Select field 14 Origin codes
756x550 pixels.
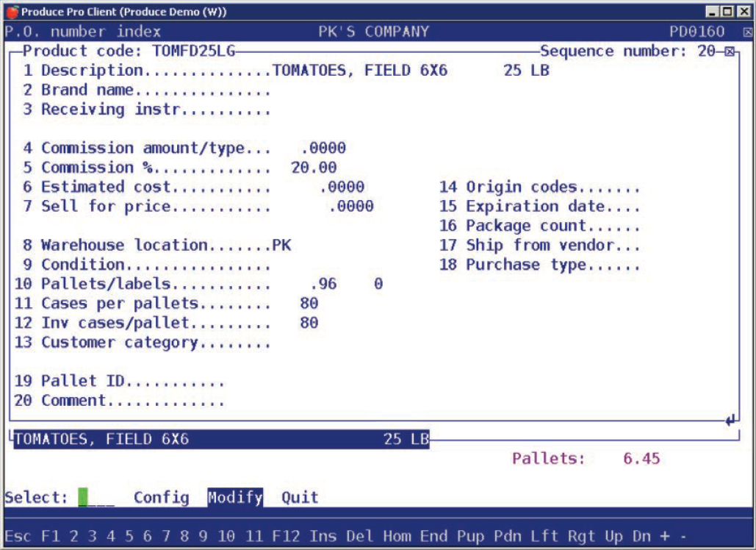pyautogui.click(x=539, y=187)
